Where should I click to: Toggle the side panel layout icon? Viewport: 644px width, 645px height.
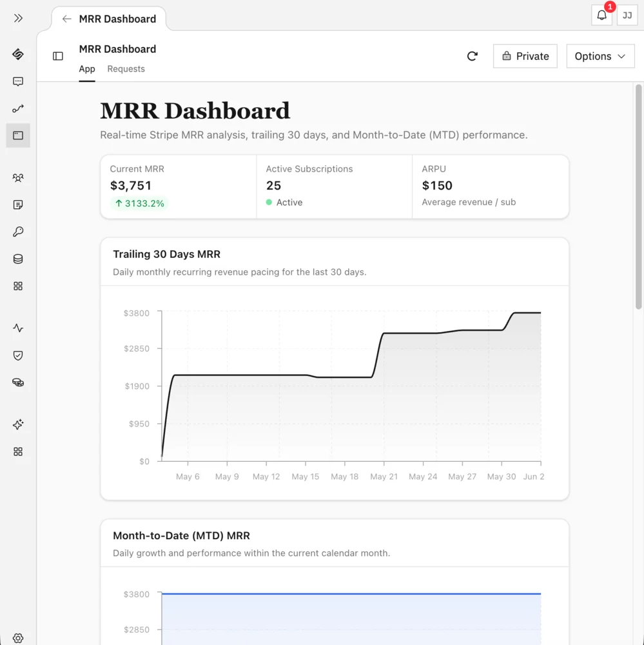(58, 56)
